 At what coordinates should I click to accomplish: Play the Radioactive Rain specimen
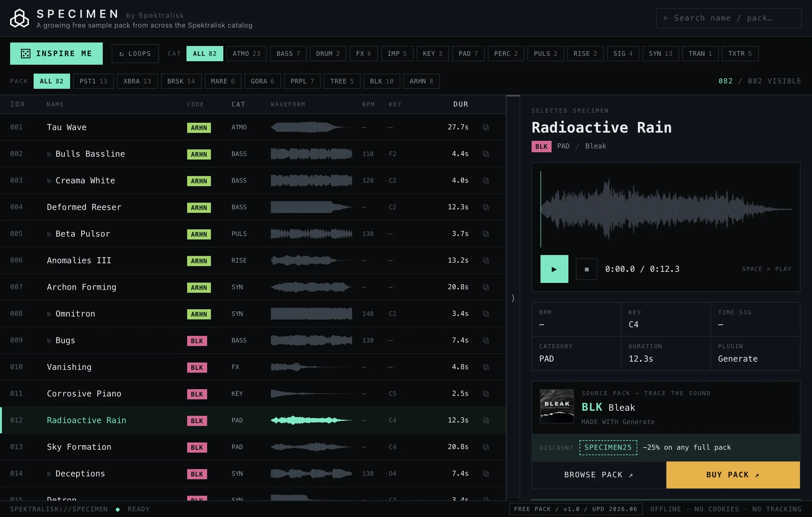pos(554,269)
